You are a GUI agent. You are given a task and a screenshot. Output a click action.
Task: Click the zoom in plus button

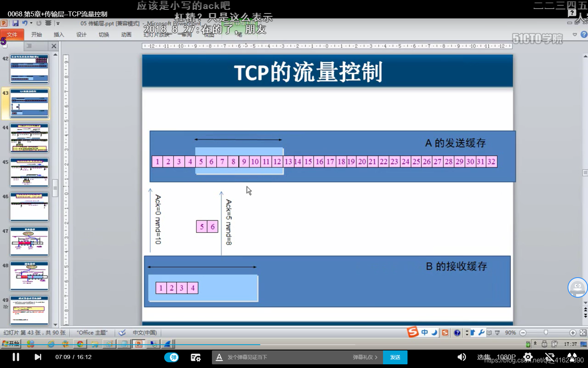(572, 332)
